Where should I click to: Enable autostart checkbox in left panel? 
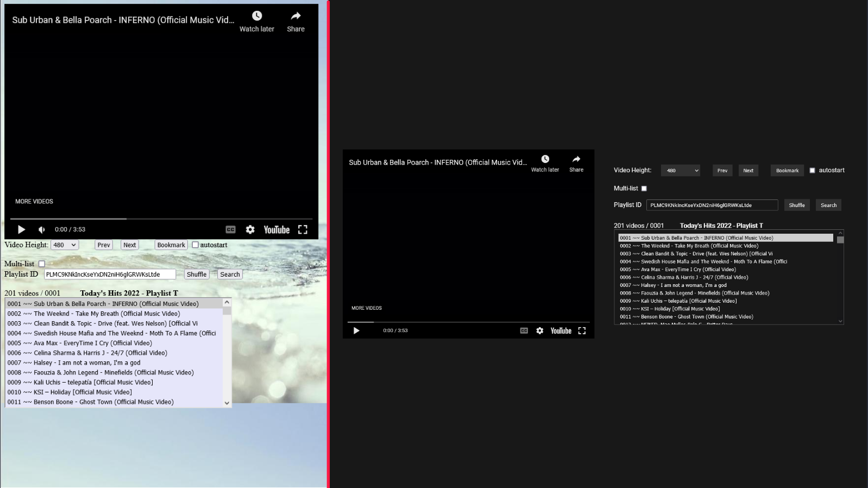[x=195, y=245]
